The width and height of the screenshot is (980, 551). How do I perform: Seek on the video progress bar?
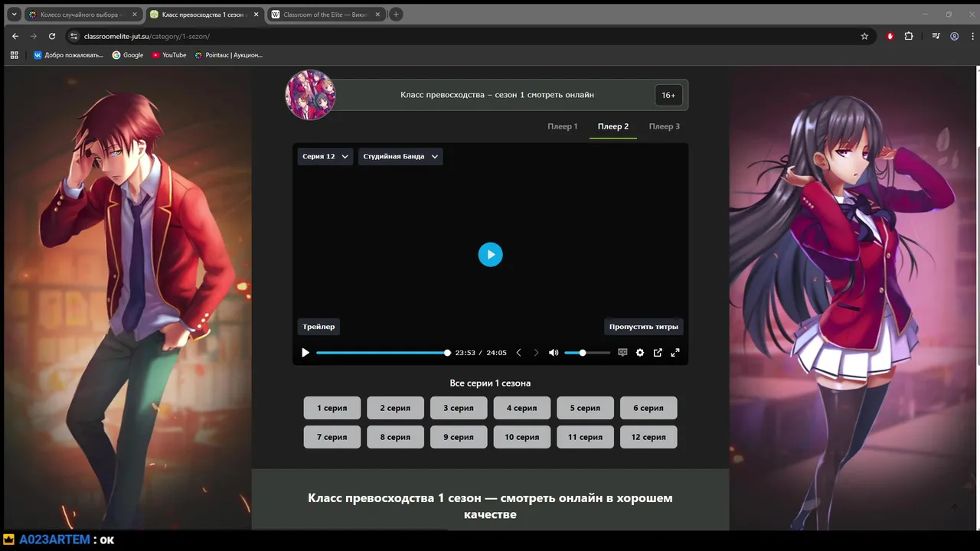(x=383, y=353)
